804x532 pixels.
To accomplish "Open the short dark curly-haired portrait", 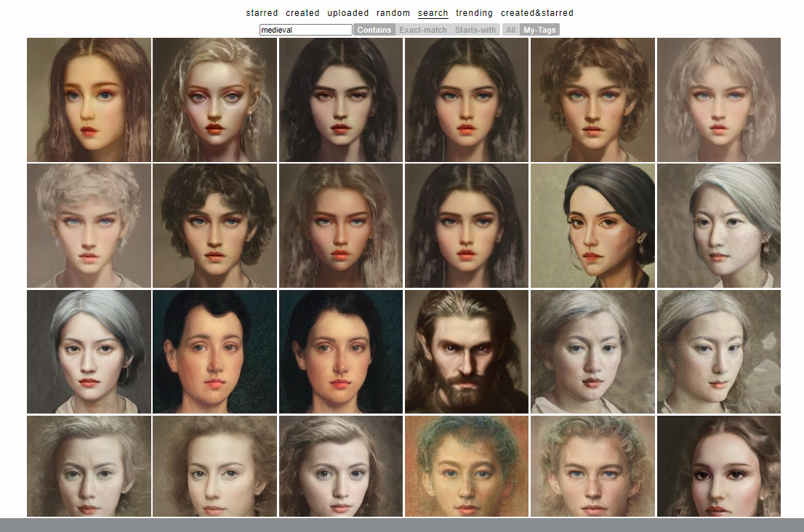I will 215,225.
